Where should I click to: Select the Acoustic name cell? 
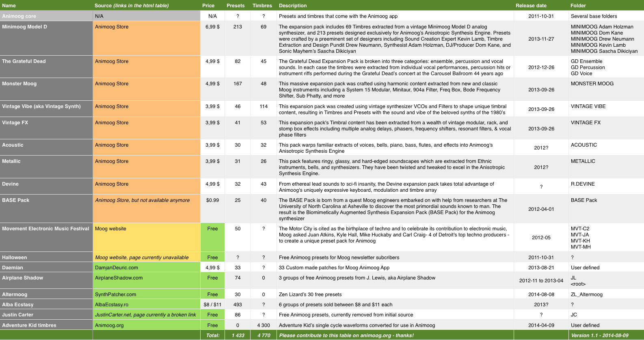pos(46,147)
